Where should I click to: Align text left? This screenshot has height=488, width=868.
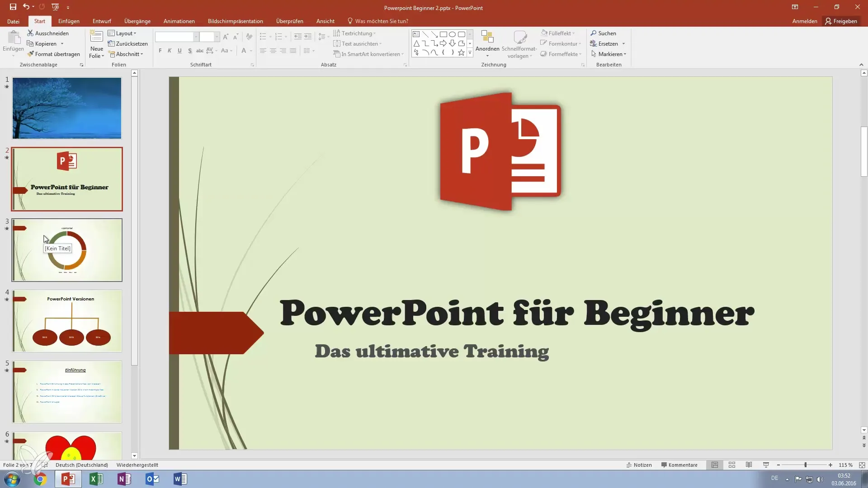[x=263, y=51]
